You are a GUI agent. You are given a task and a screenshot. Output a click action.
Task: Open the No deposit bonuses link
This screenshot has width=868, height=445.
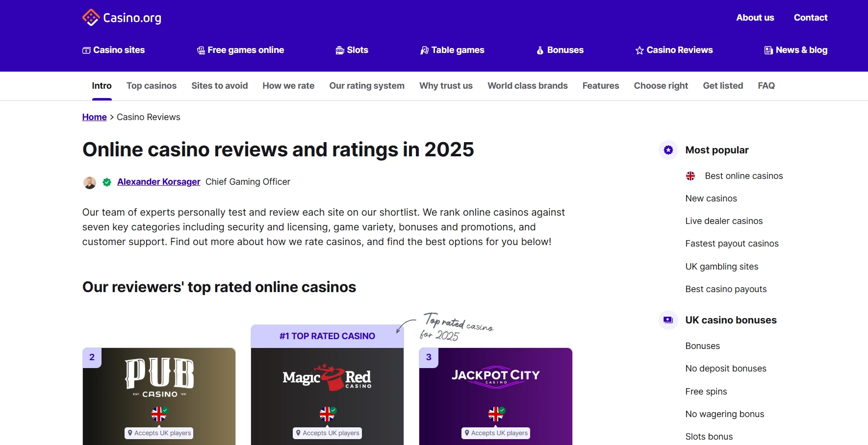pyautogui.click(x=725, y=369)
